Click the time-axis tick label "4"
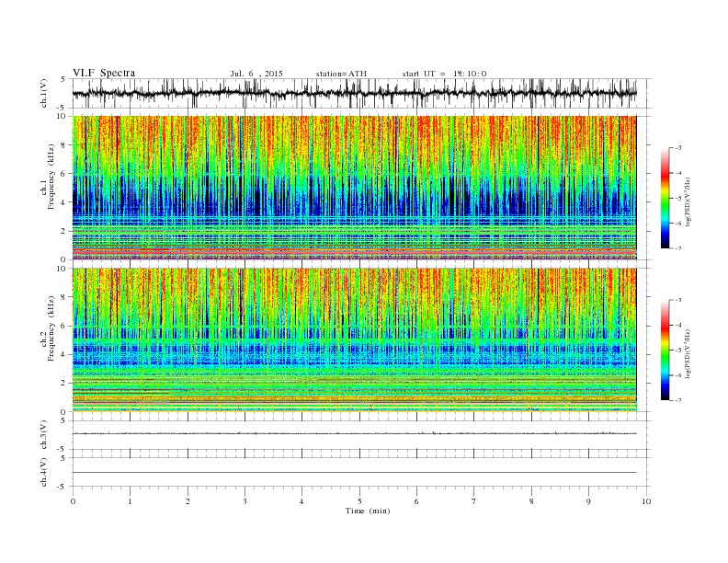The width and height of the screenshot is (728, 563). (302, 501)
